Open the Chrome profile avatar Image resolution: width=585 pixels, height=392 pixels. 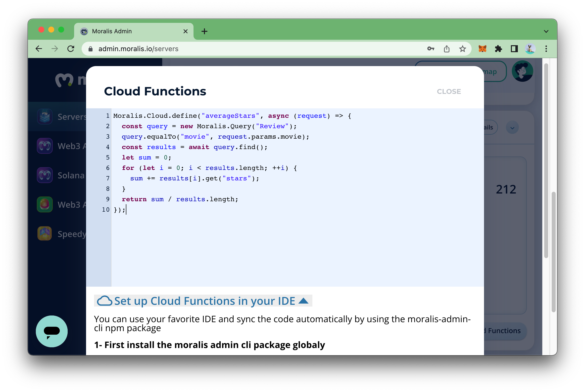tap(530, 49)
